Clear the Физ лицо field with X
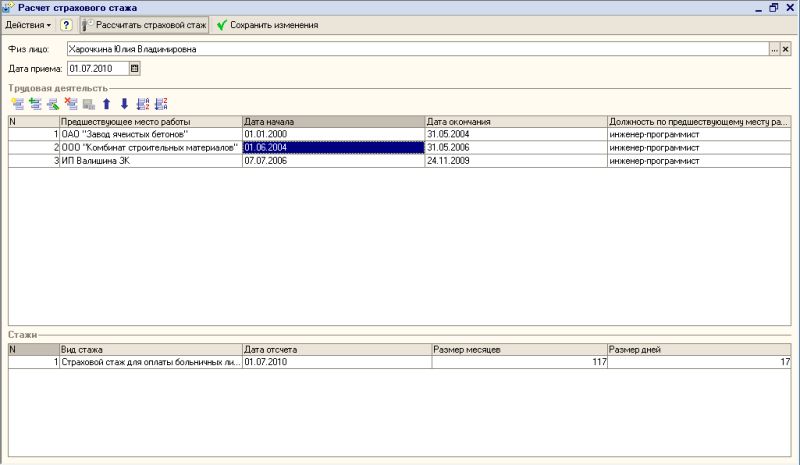This screenshot has height=465, width=800. pos(785,50)
